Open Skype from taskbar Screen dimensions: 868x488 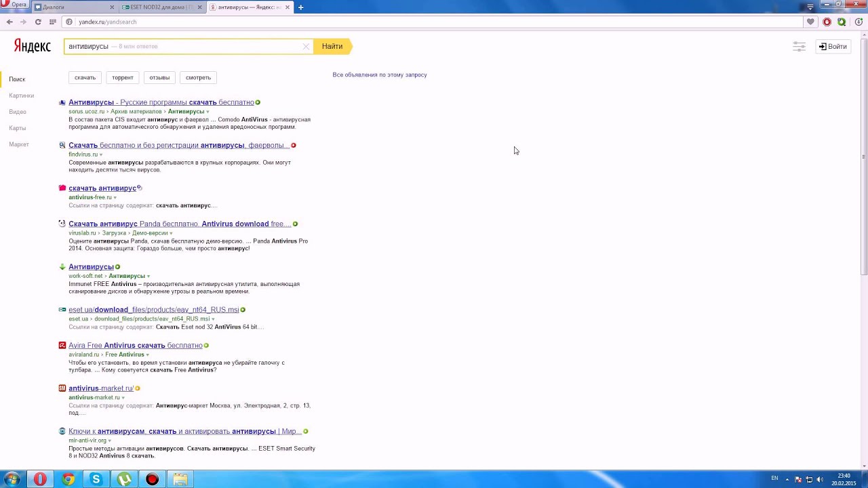pos(96,479)
